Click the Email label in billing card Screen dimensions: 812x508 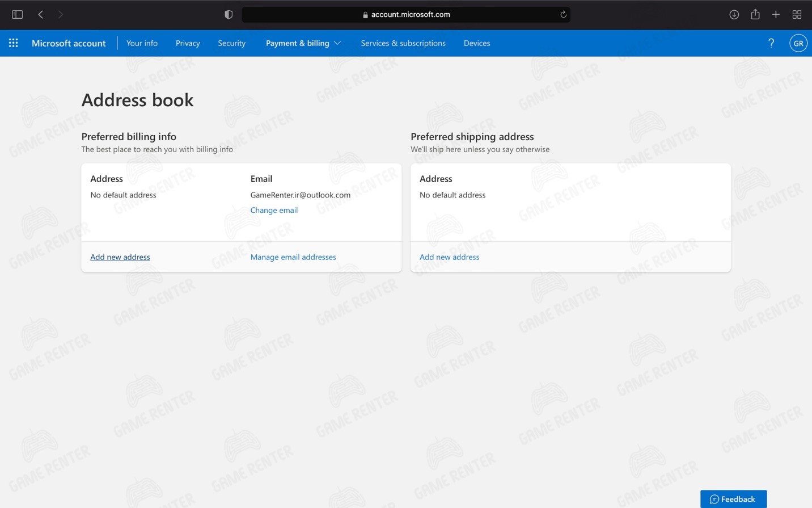[x=261, y=179]
